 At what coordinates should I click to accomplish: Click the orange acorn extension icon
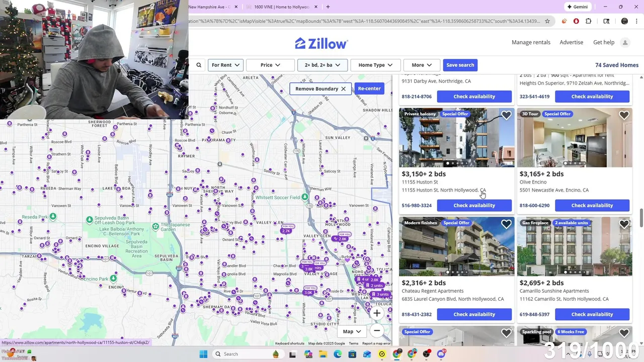564,21
